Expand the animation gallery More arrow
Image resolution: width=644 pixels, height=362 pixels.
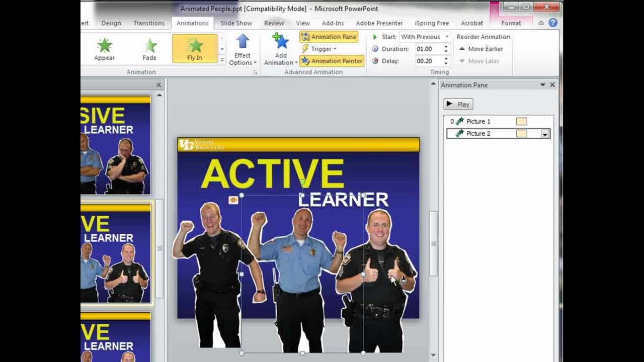click(221, 60)
